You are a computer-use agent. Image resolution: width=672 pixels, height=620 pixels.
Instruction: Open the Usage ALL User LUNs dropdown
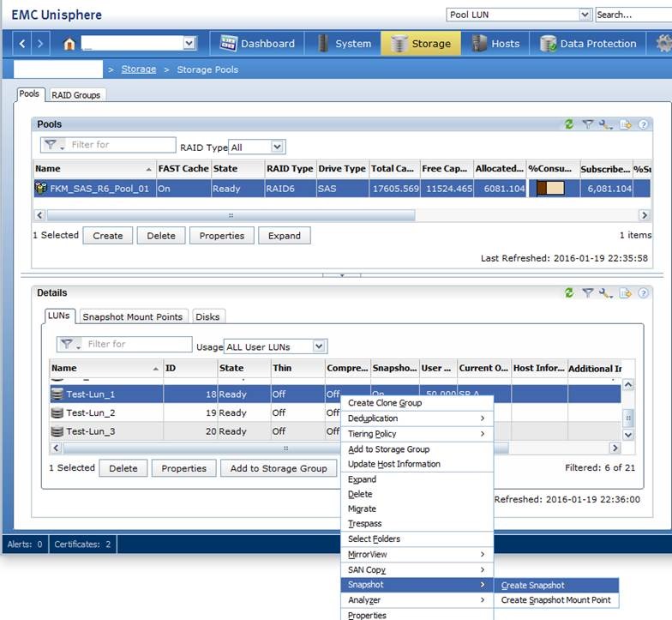coord(319,346)
